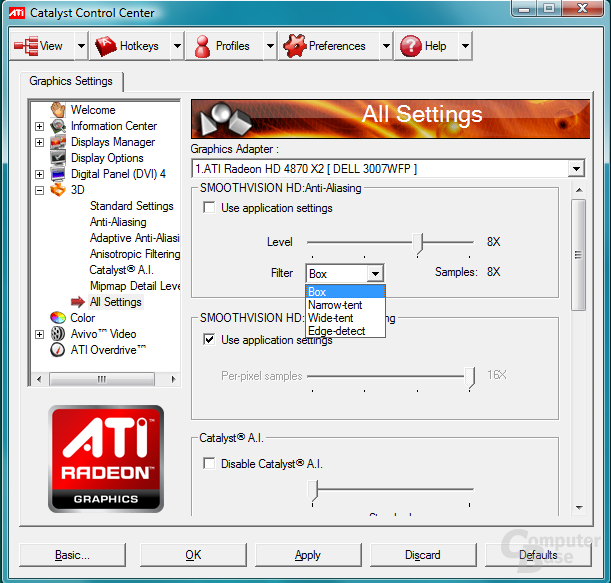Open the Help dropdown arrow

coord(465,46)
